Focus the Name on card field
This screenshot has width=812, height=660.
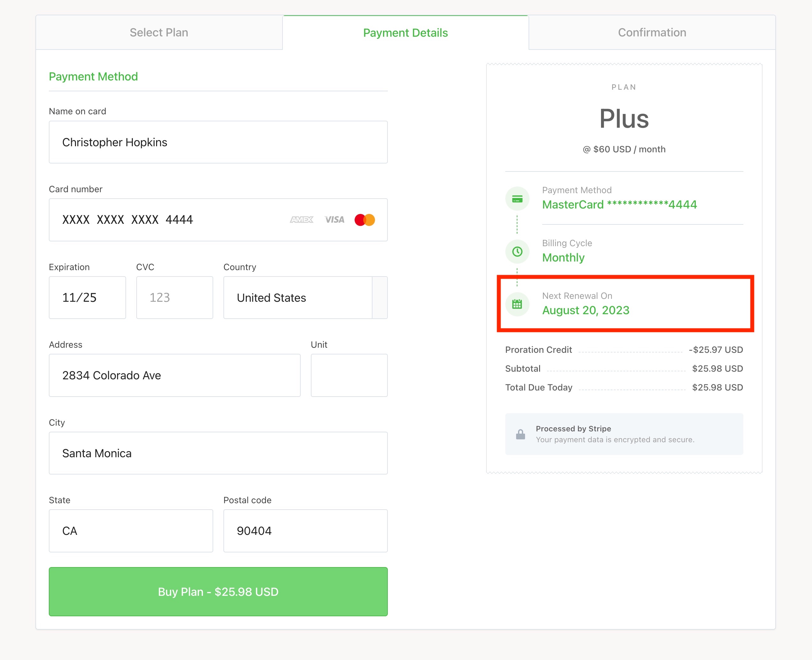tap(218, 142)
